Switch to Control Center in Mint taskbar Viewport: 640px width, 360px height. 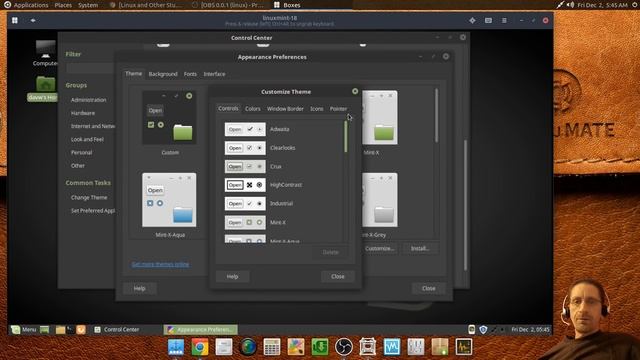pyautogui.click(x=117, y=329)
